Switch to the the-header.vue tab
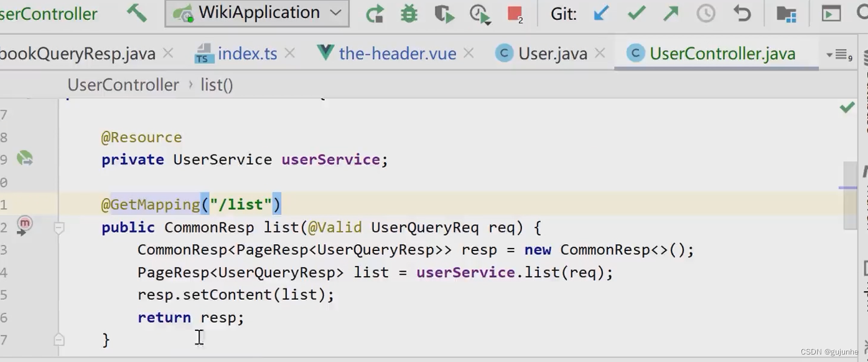This screenshot has width=868, height=362. click(x=397, y=54)
